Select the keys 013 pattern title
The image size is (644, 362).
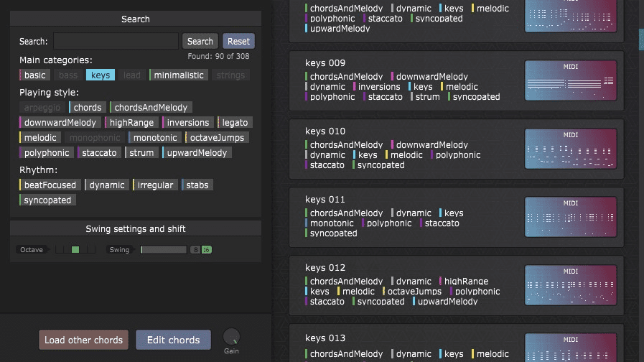[x=325, y=338]
